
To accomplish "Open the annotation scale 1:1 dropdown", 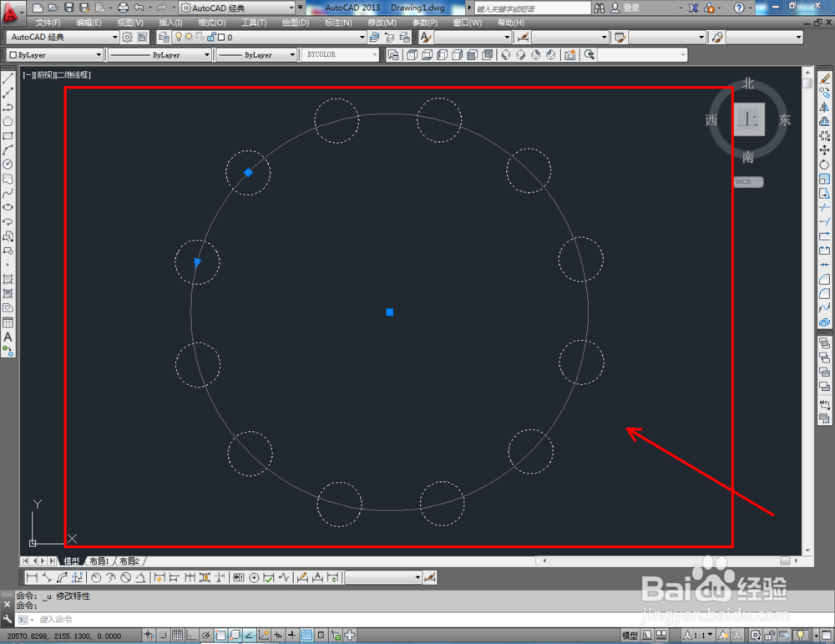I will pyautogui.click(x=699, y=635).
